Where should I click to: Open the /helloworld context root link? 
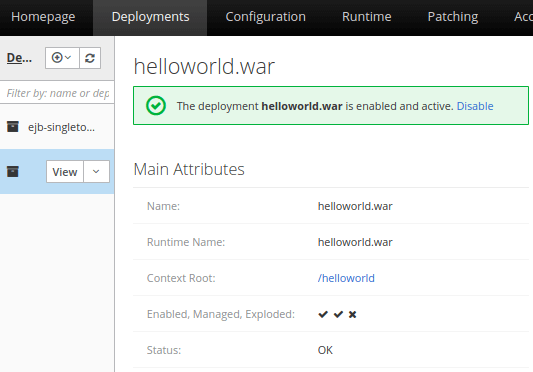pos(346,278)
